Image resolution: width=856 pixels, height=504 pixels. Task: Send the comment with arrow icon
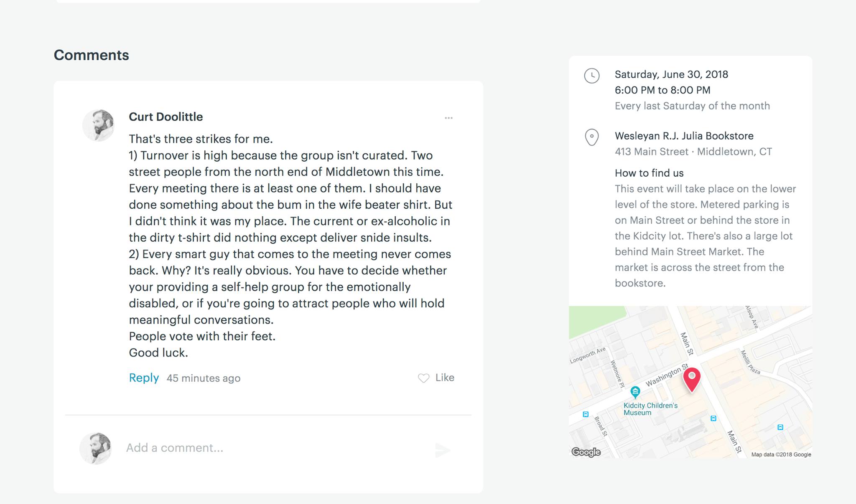click(x=443, y=450)
